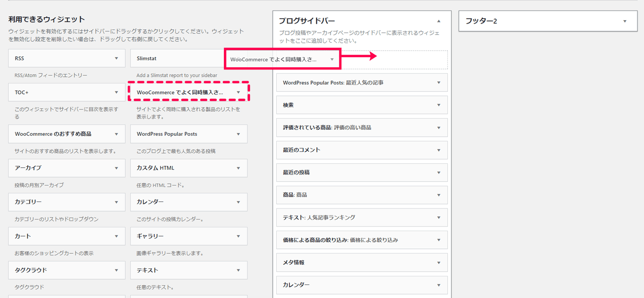Click description 任意の HTML コード。
The height and width of the screenshot is (298, 644).
160,185
